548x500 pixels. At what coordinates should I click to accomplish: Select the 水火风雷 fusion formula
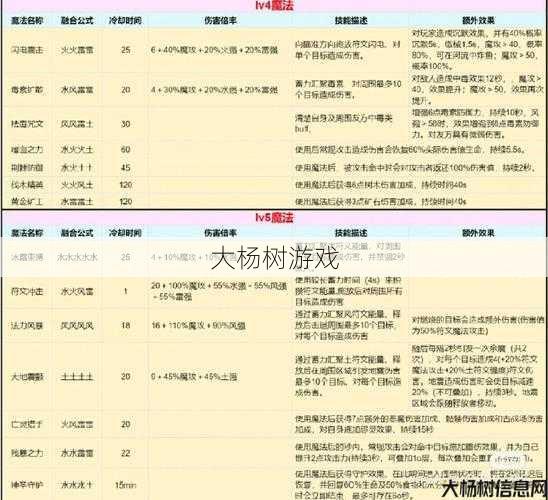coord(77,291)
